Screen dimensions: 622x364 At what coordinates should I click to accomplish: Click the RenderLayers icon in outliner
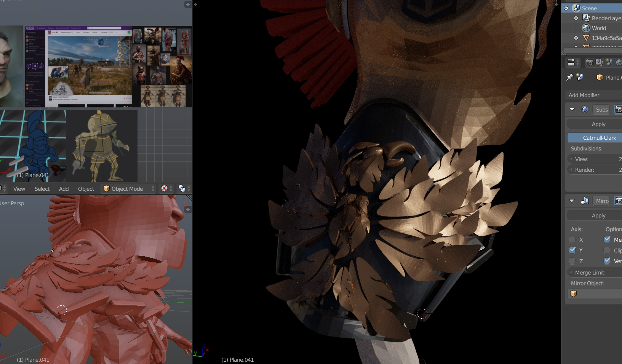tap(586, 18)
